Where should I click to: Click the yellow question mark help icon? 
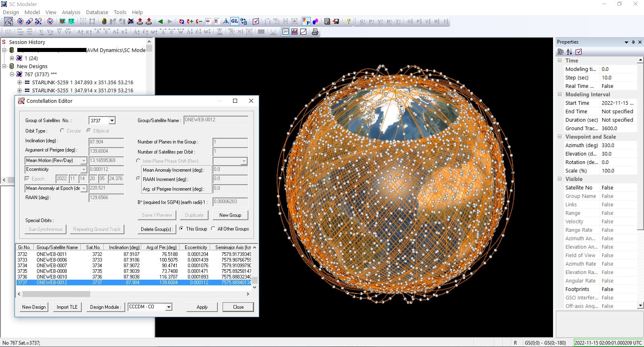tap(348, 21)
